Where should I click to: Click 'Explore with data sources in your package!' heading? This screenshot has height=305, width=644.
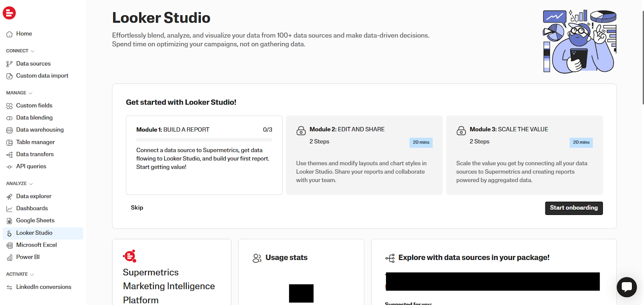(x=474, y=258)
